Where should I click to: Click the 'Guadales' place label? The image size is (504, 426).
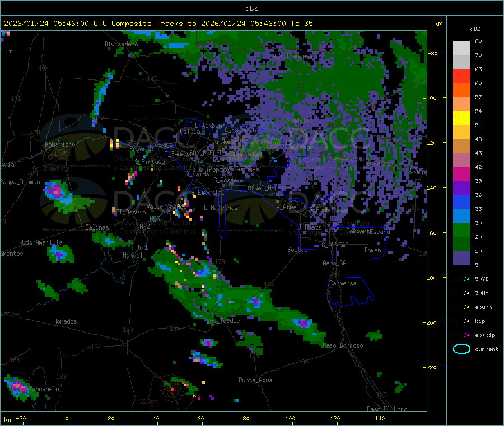coord(299,120)
